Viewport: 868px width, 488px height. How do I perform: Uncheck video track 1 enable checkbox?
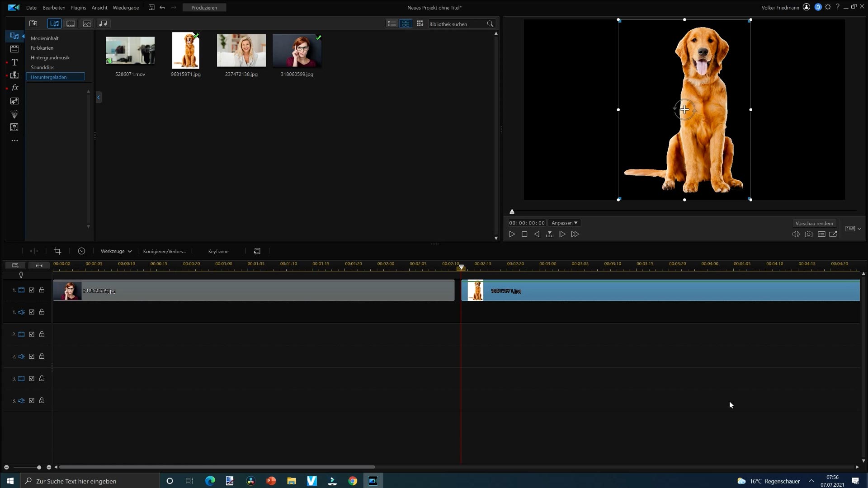[32, 290]
